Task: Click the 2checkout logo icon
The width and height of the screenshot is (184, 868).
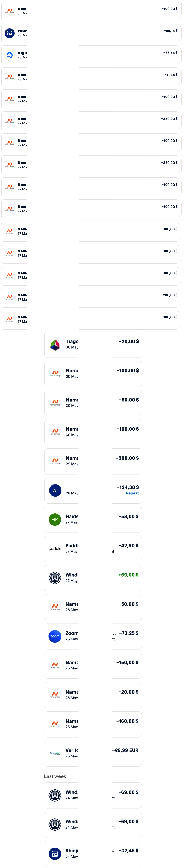Action: pos(55,753)
